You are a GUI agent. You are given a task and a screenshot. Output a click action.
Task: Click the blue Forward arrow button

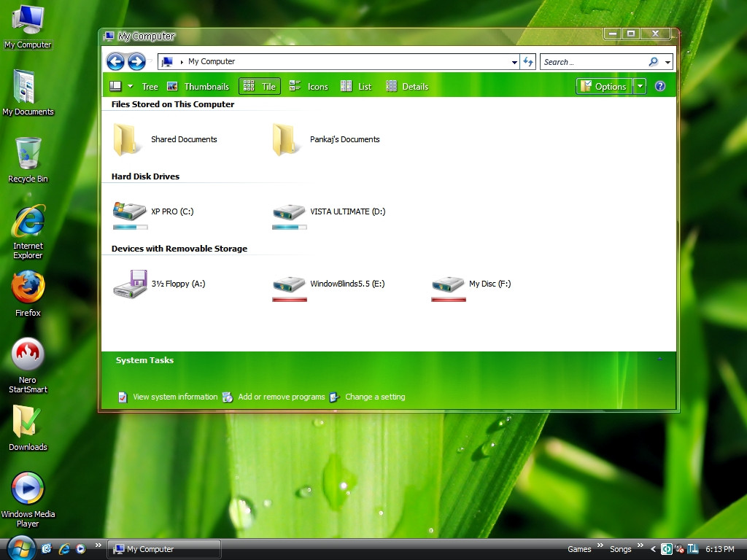coord(136,61)
